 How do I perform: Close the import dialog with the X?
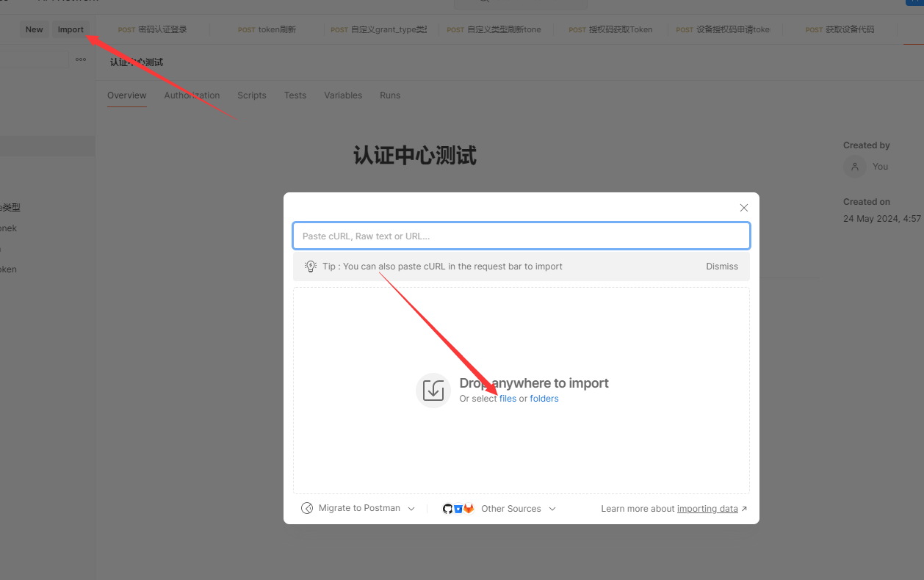pos(744,208)
